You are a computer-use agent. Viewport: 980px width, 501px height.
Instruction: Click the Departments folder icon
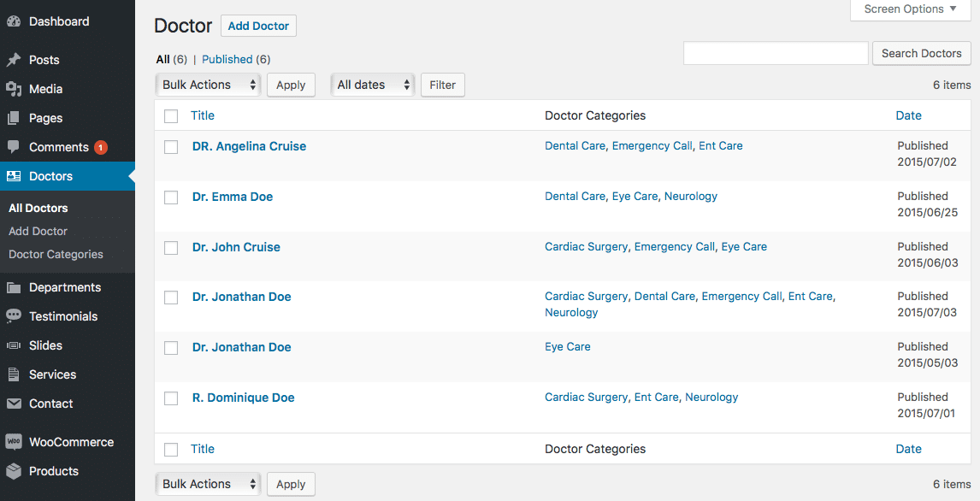[x=14, y=287]
